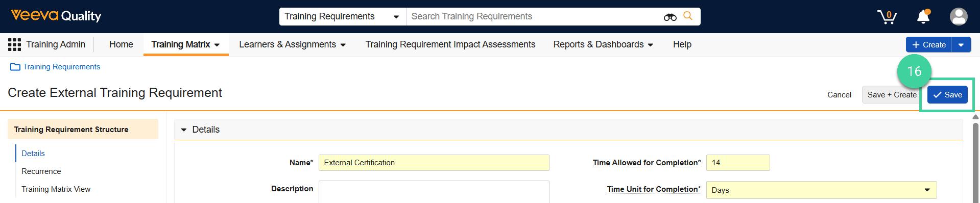Select Recurrence in the structure sidebar
The width and height of the screenshot is (980, 203).
[41, 171]
